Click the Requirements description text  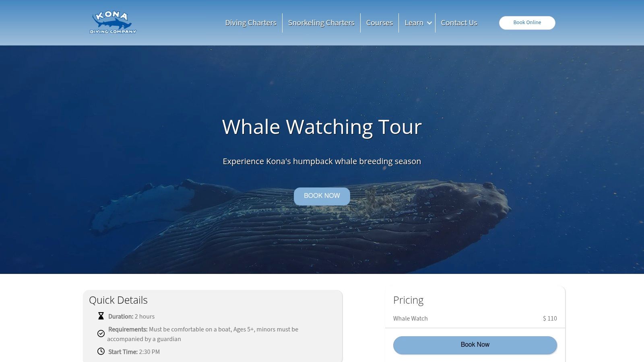(203, 334)
